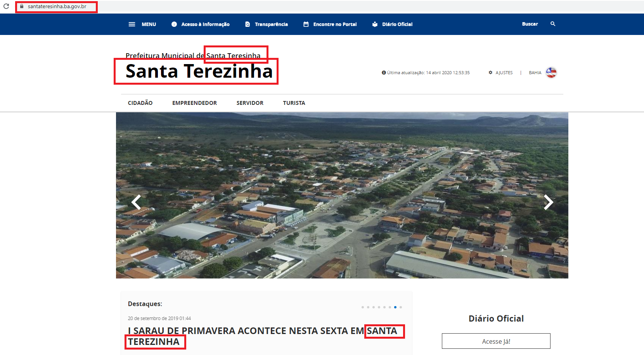
Task: Click the browser reload icon
Action: click(x=6, y=6)
